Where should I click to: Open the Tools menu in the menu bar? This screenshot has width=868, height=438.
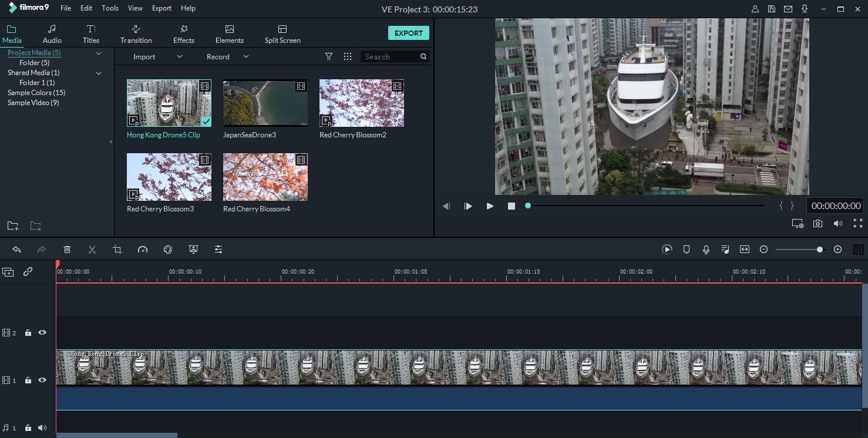click(110, 8)
